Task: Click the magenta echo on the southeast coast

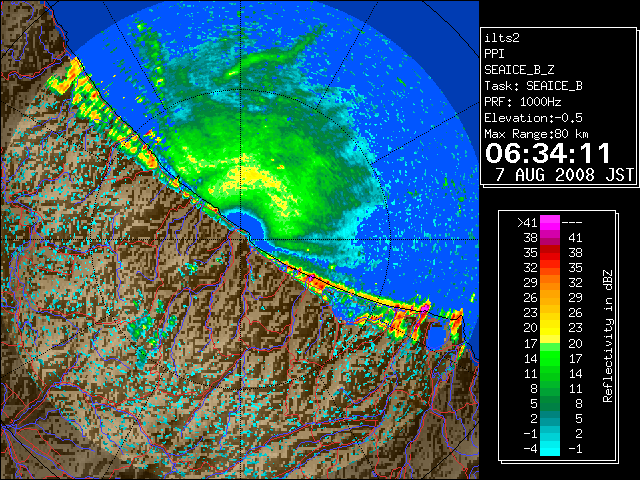Action: 424,307
